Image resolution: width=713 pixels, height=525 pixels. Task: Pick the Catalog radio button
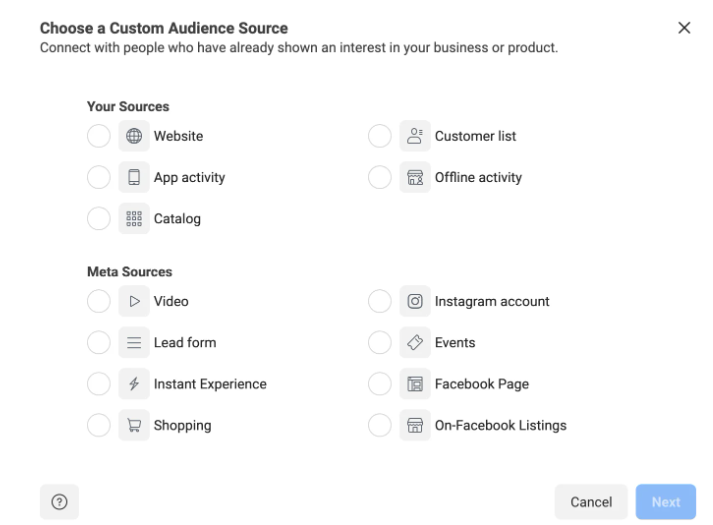pos(99,219)
